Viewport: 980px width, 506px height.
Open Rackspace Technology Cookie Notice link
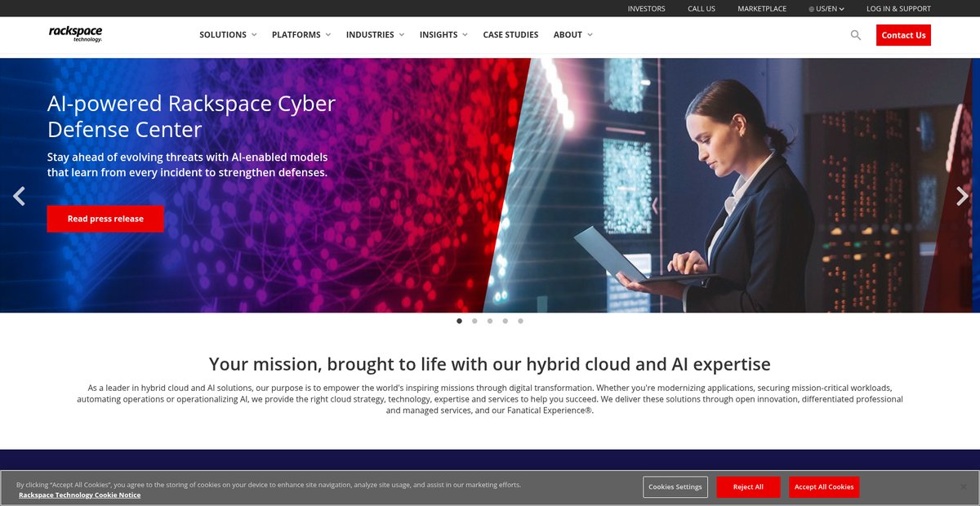tap(80, 495)
